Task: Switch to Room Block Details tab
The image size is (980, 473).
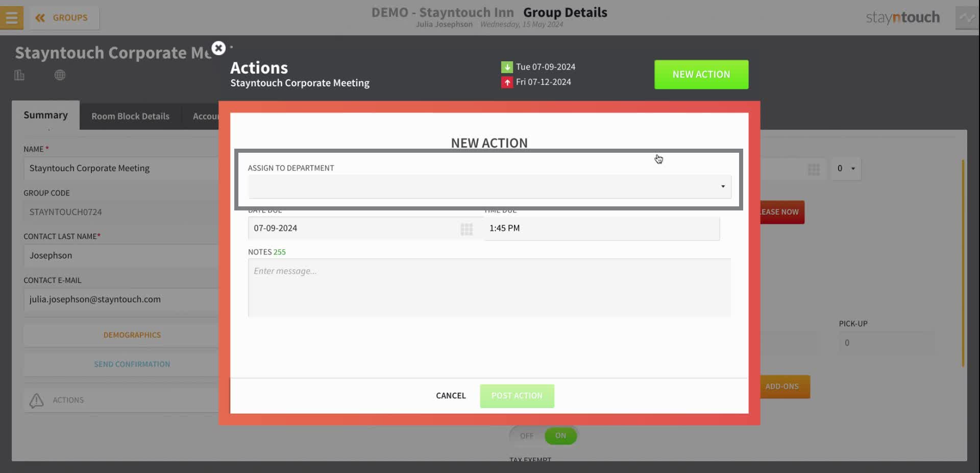Action: pos(130,116)
